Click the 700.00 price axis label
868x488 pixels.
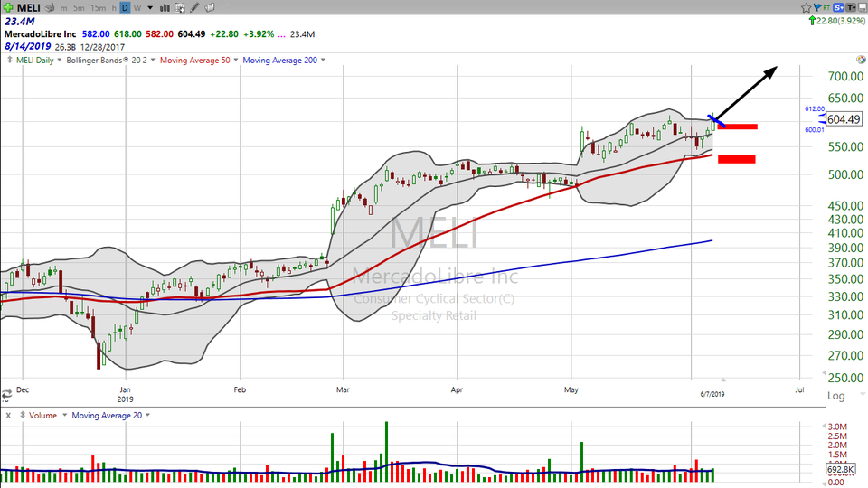point(845,76)
